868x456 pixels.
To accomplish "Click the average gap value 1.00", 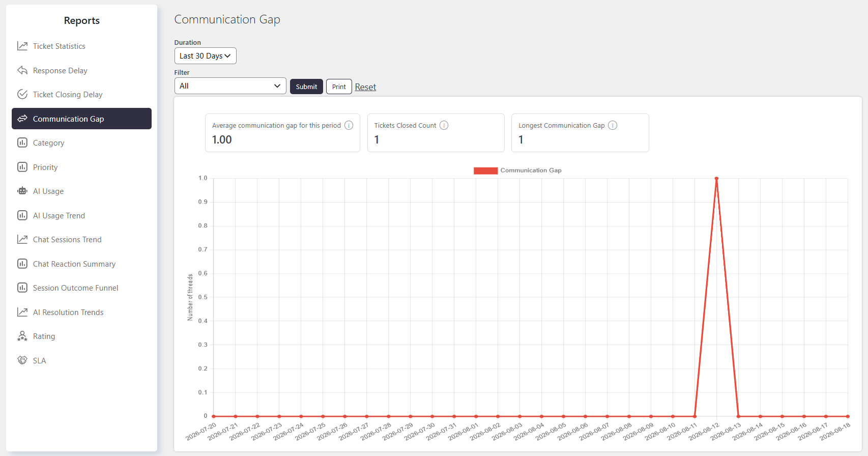I will (x=222, y=139).
